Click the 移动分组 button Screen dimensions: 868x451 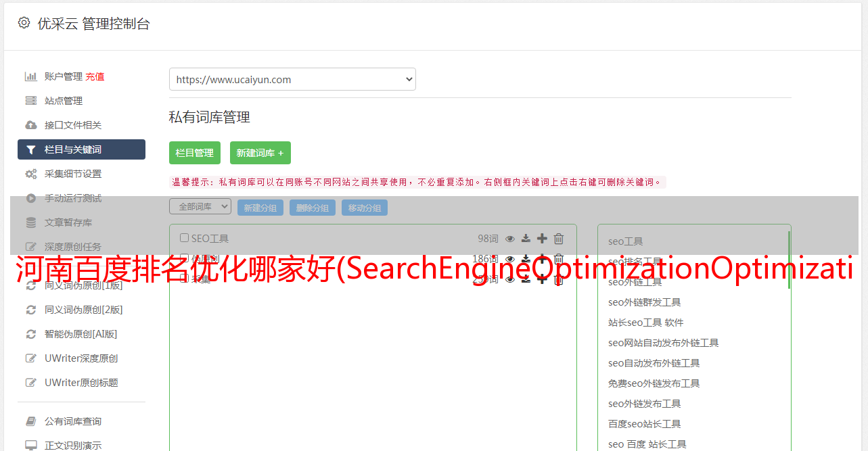click(x=365, y=208)
